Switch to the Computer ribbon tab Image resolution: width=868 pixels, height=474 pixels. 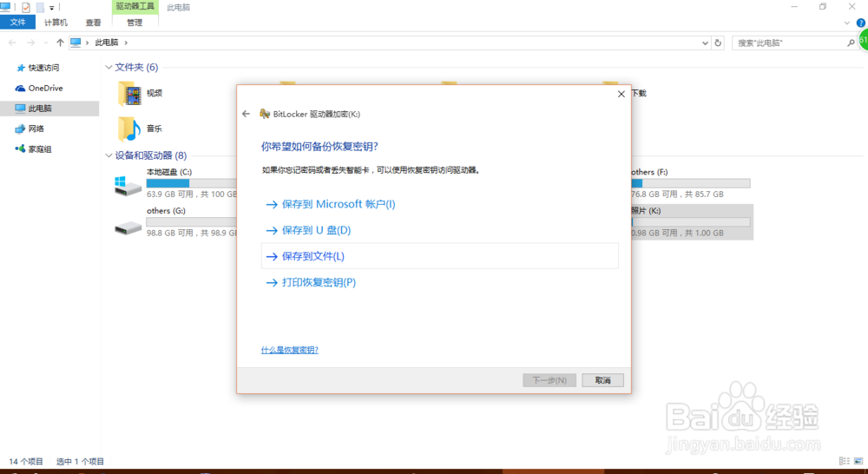coord(56,23)
